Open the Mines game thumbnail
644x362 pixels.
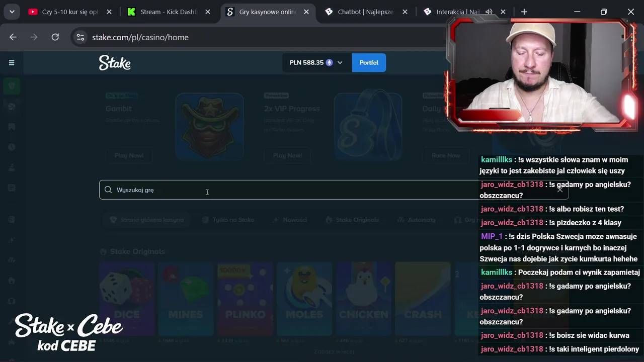click(186, 299)
